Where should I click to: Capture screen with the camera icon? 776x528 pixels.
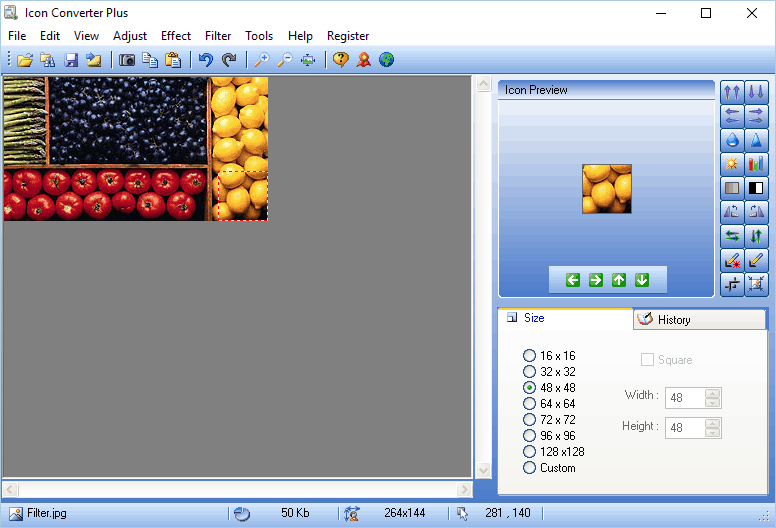click(127, 60)
